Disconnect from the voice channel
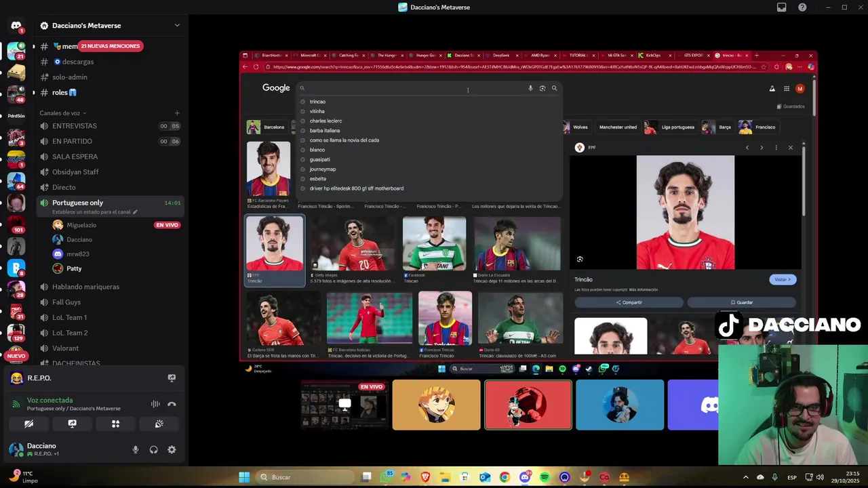The image size is (868, 488). [x=172, y=404]
